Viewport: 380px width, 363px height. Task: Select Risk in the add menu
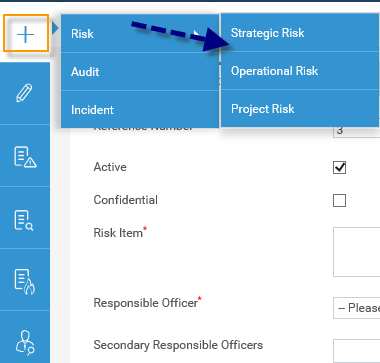[140, 33]
